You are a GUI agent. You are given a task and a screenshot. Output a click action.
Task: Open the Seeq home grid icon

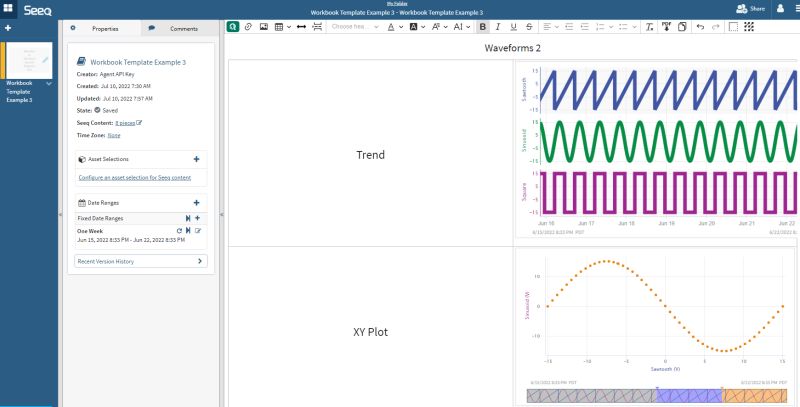tap(8, 8)
